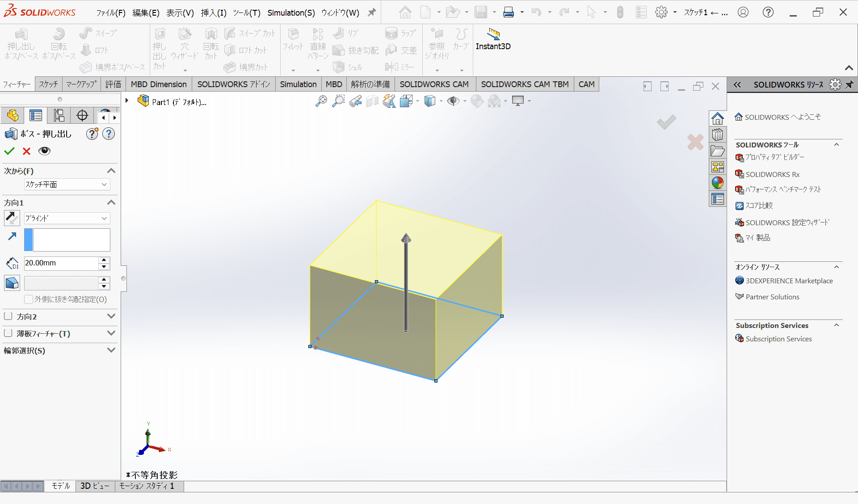The width and height of the screenshot is (858, 504).
Task: Open the 次から スケッチ平面 dropdown
Action: point(67,185)
